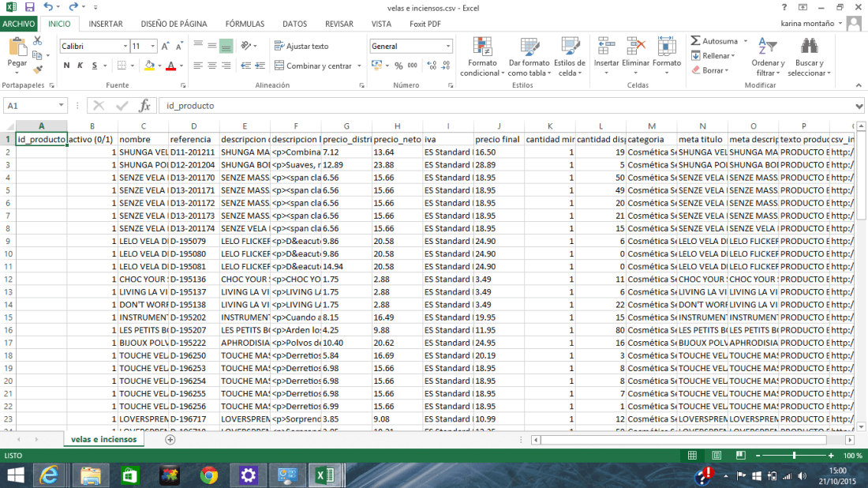Image resolution: width=868 pixels, height=488 pixels.
Task: Align cell text to the right
Action: point(226,66)
